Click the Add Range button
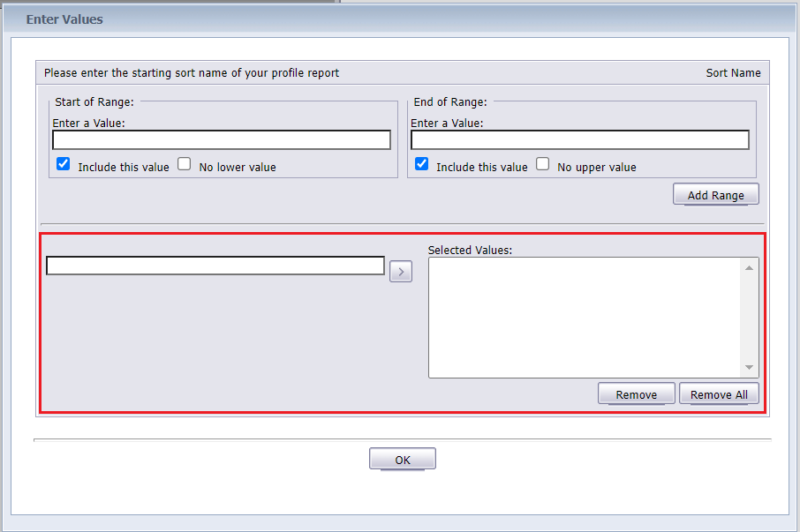Viewport: 800px width, 532px height. coord(716,194)
